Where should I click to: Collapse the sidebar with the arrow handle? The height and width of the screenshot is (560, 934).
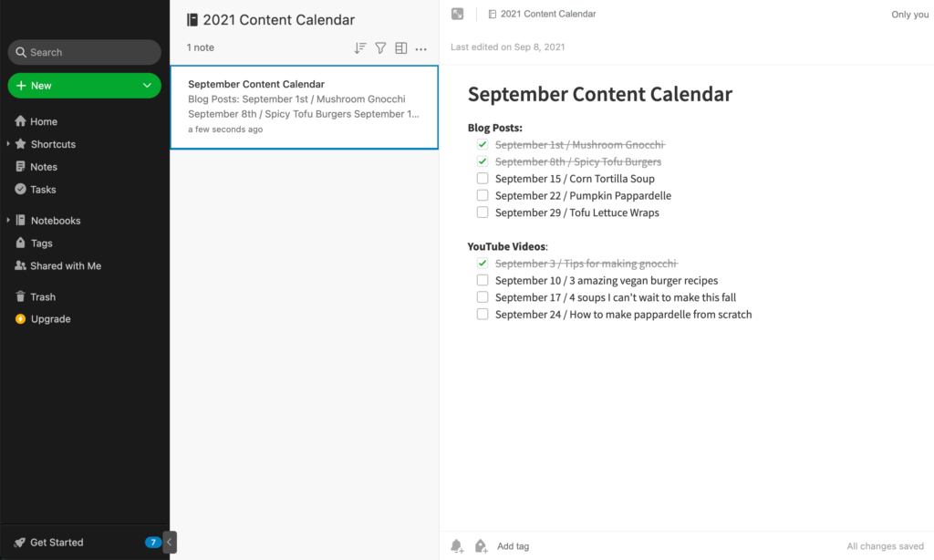tap(170, 543)
